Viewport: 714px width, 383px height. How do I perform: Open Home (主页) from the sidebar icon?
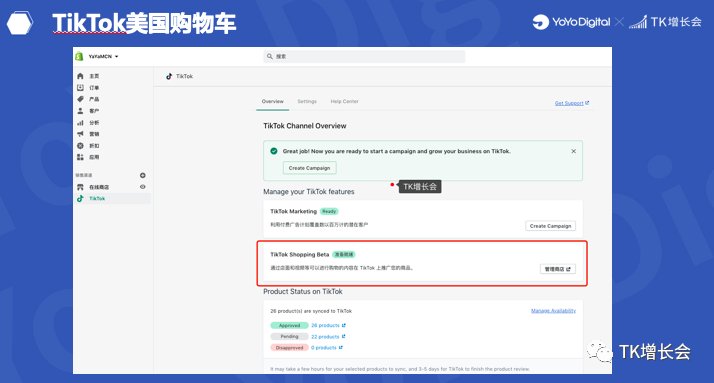click(81, 76)
